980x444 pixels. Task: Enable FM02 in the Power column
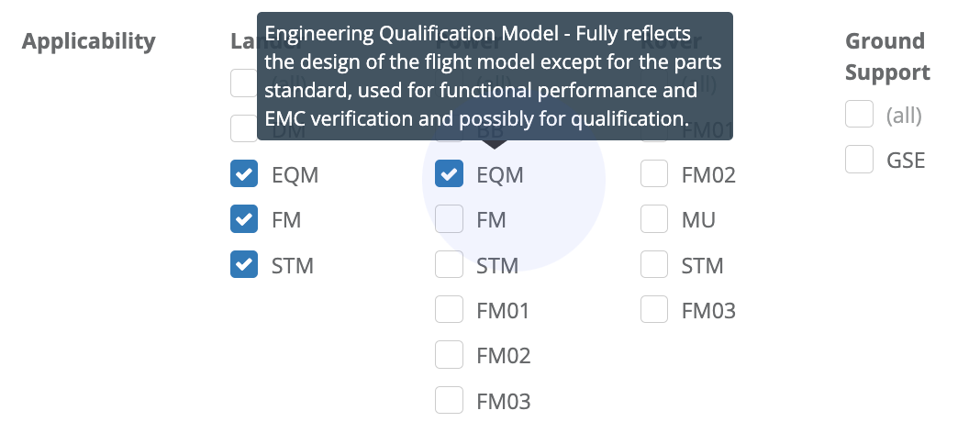click(449, 355)
